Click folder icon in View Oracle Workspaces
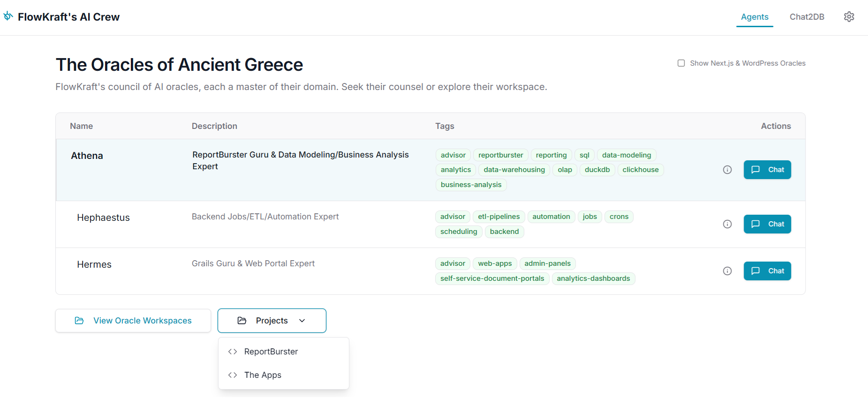The width and height of the screenshot is (868, 398). 79,321
